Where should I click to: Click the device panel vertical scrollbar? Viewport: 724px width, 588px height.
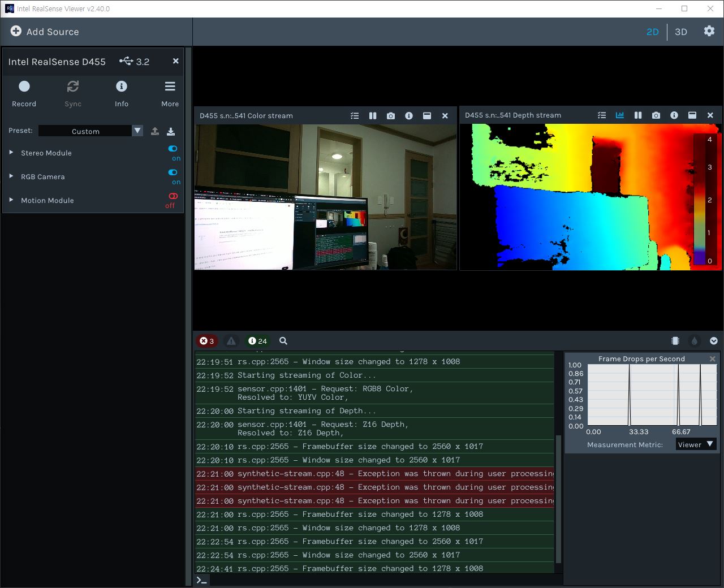pyautogui.click(x=189, y=317)
